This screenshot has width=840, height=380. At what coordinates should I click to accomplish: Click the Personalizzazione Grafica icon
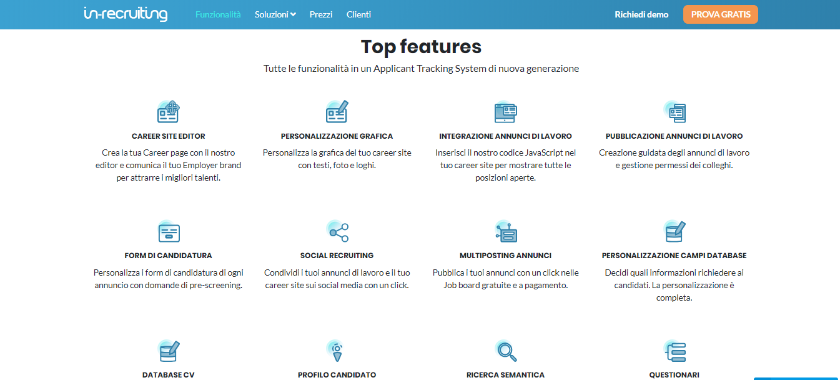coord(337,111)
